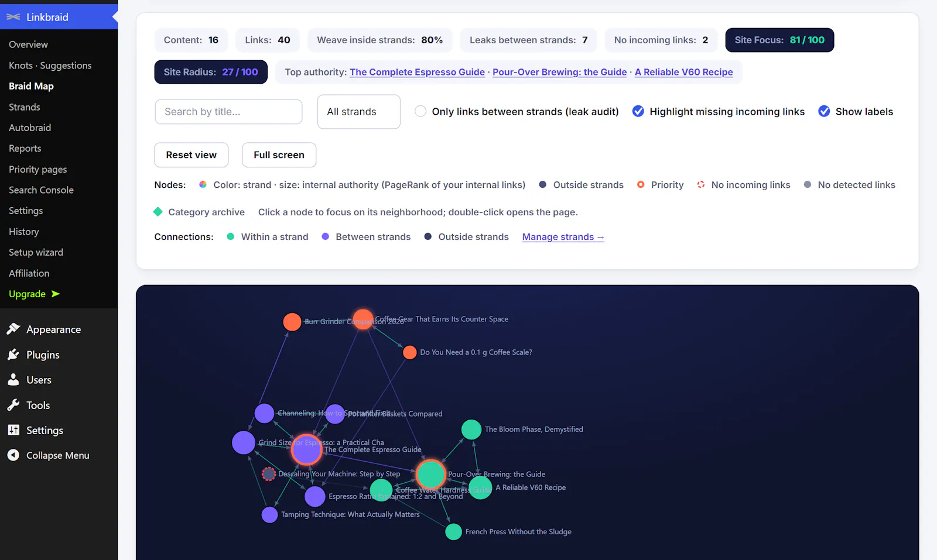Open the Manage strands link

point(563,237)
